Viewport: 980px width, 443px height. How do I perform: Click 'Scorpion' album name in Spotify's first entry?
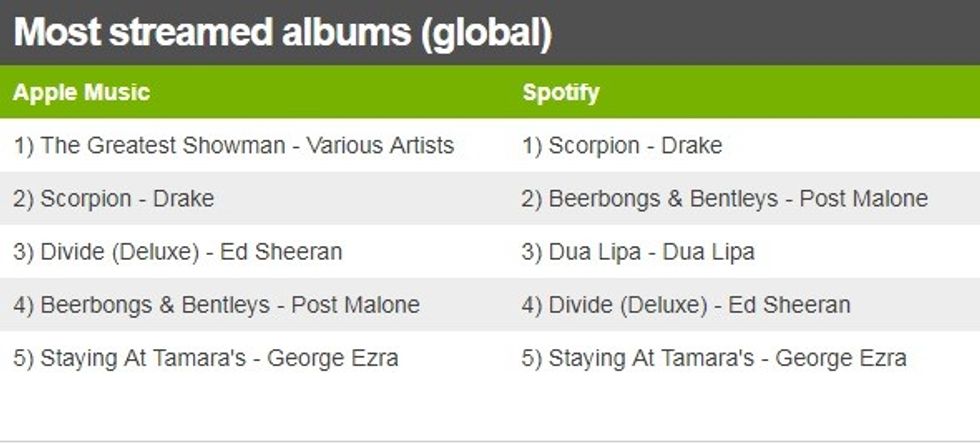594,146
